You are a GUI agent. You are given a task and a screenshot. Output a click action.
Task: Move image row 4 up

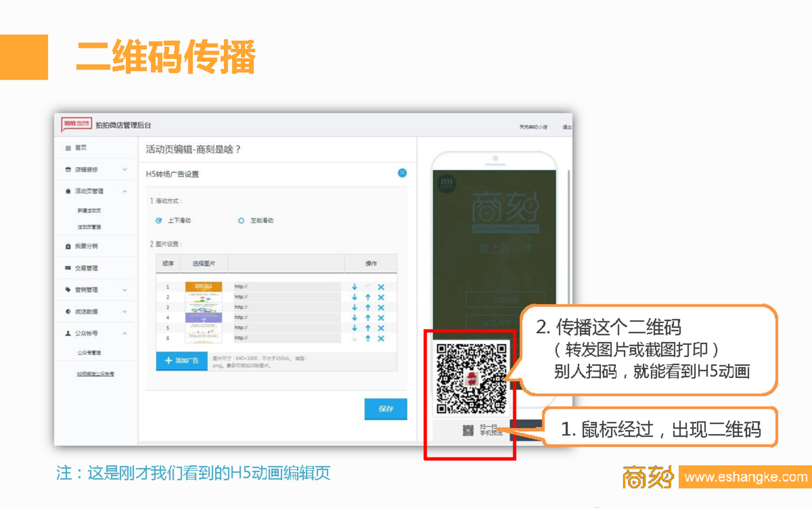368,317
